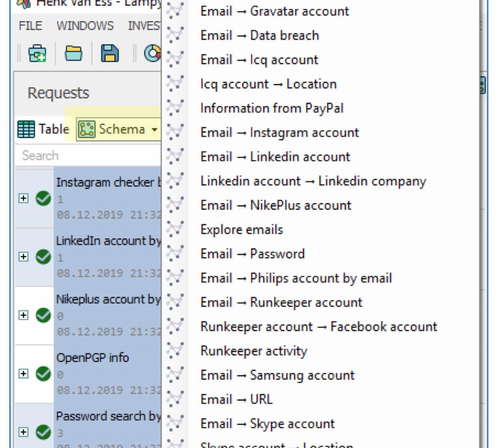Choose Email → Password
Screen dimensions: 500x448
click(253, 254)
